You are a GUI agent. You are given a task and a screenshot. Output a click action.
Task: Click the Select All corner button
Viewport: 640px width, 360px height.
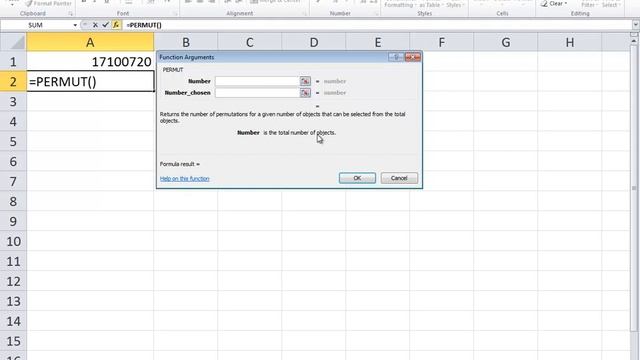coord(13,42)
